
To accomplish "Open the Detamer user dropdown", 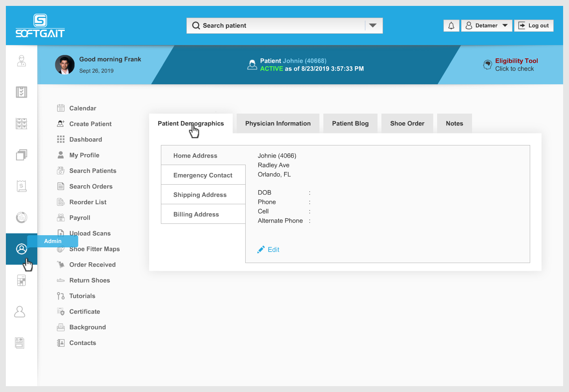I will pyautogui.click(x=487, y=25).
